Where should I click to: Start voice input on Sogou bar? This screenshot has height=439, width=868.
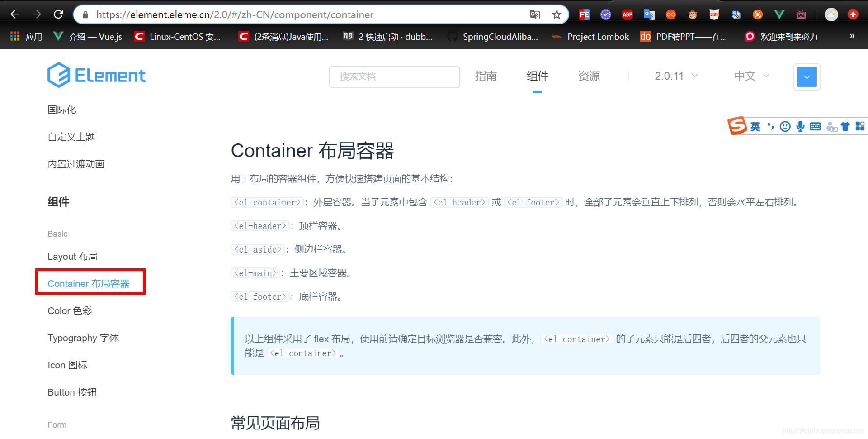coord(800,126)
